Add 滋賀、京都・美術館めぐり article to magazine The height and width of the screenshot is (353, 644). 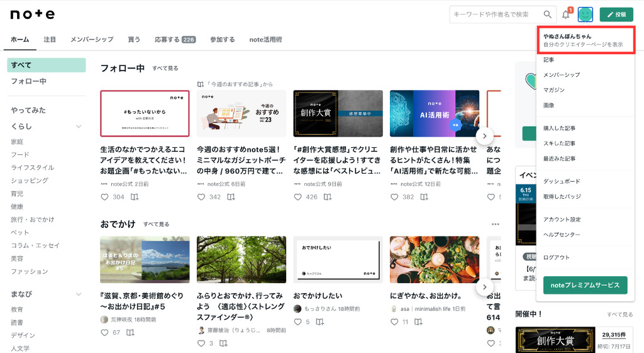coord(130,332)
